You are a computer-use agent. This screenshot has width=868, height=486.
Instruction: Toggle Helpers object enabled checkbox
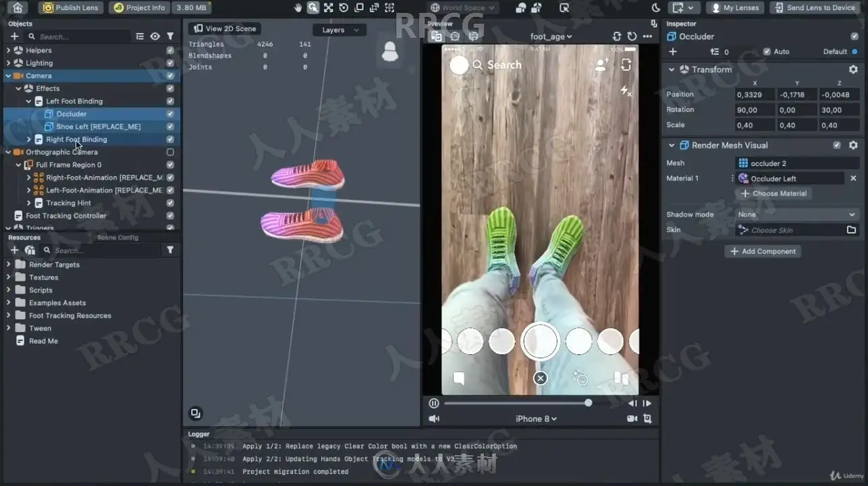(170, 50)
